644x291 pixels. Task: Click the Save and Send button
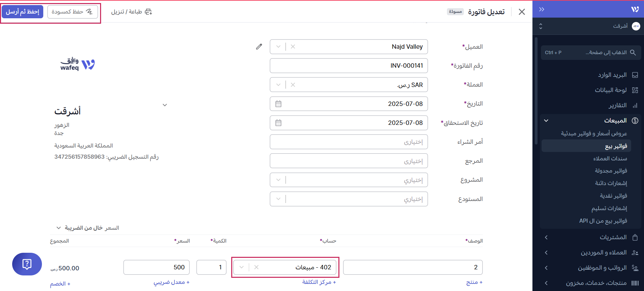(22, 12)
